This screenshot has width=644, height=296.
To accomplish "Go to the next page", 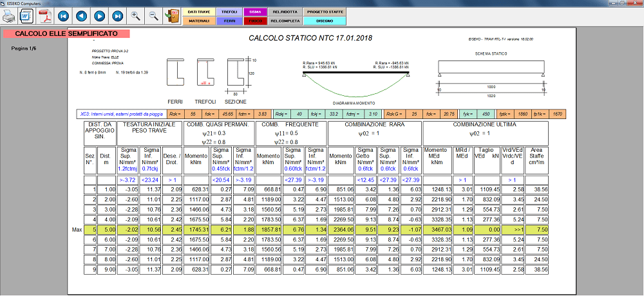I will pos(99,16).
